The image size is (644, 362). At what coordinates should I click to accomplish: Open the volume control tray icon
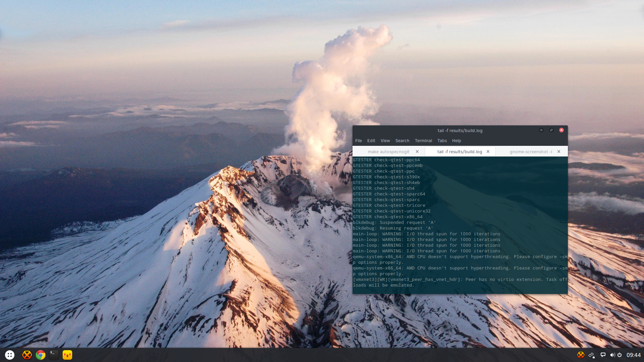[x=612, y=355]
